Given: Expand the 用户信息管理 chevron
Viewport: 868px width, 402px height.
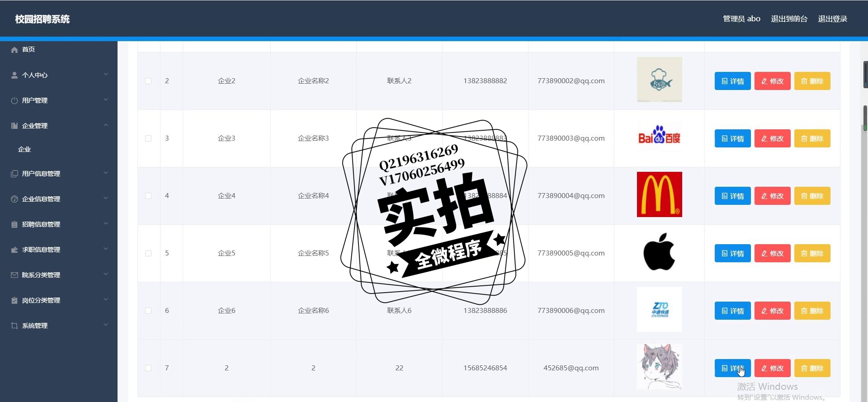Looking at the screenshot, I should [106, 173].
